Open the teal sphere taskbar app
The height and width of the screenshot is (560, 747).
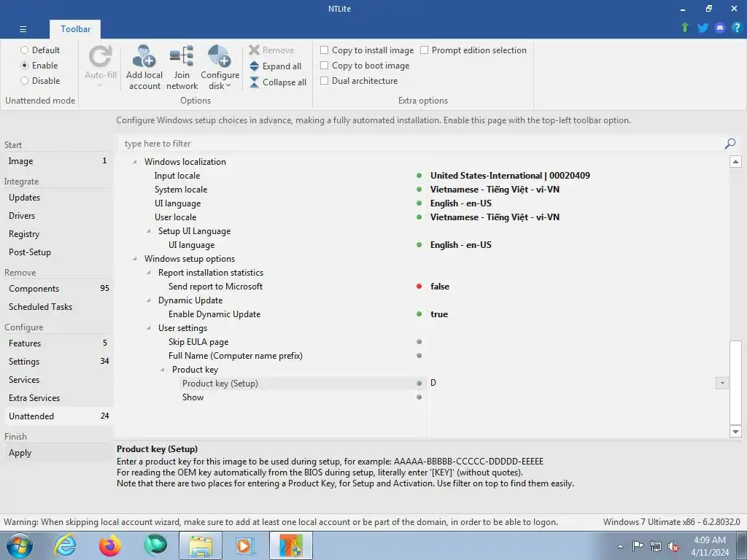[155, 545]
